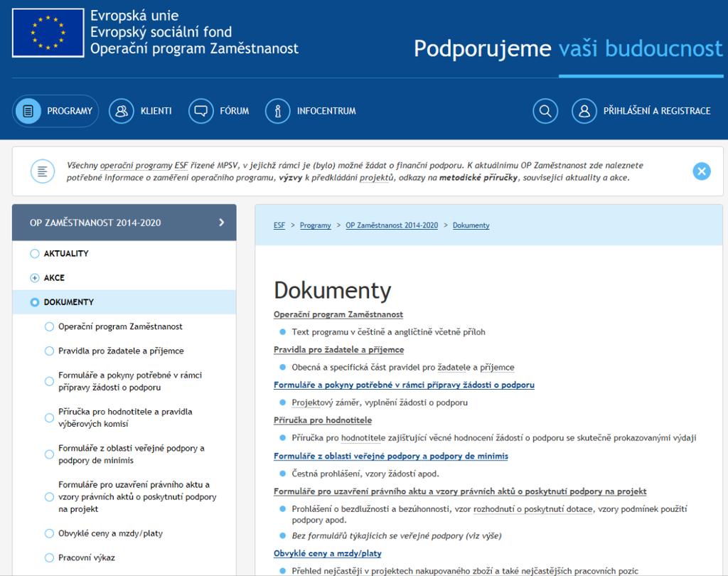
Task: Click the user icon for login
Action: point(584,111)
